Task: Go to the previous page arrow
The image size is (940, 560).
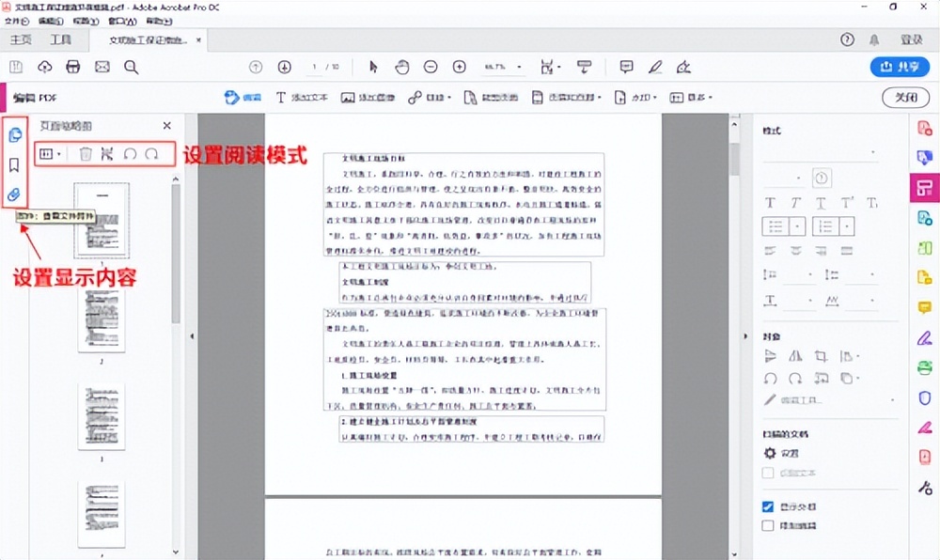Action: click(x=256, y=67)
